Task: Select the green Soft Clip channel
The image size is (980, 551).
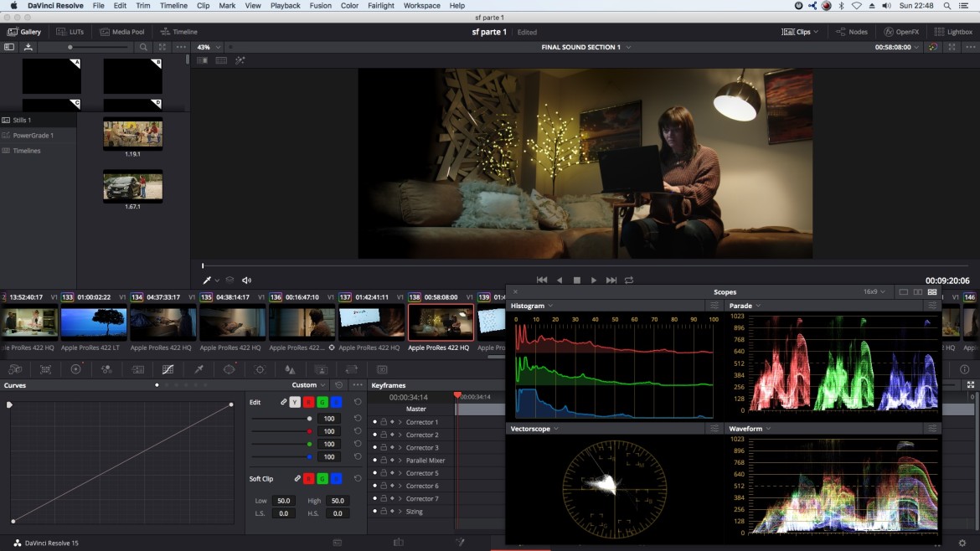Action: [x=322, y=478]
